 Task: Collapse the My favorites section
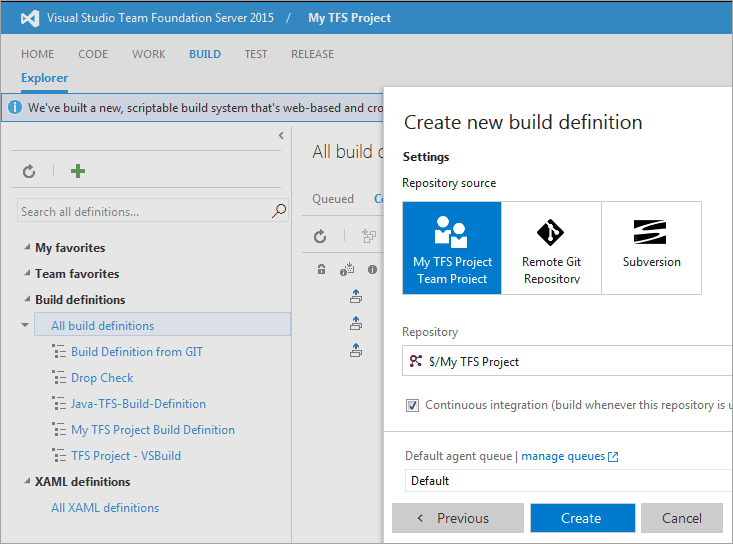[x=27, y=248]
